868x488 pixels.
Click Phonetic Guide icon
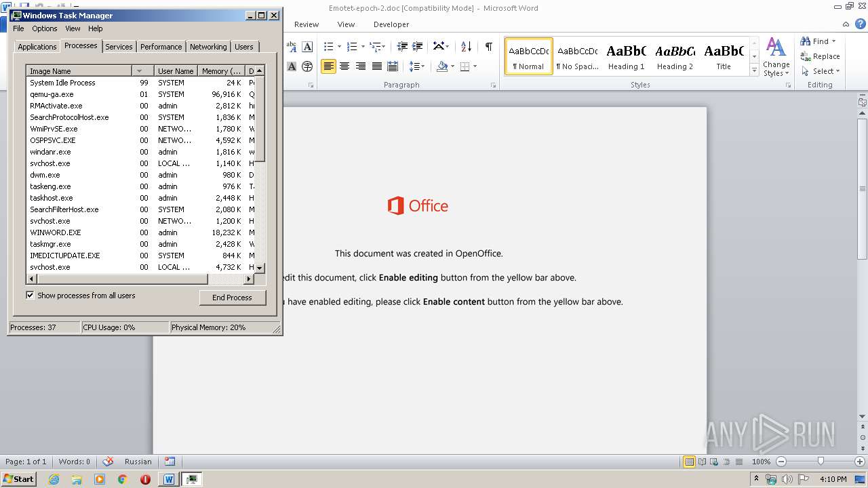pos(292,47)
